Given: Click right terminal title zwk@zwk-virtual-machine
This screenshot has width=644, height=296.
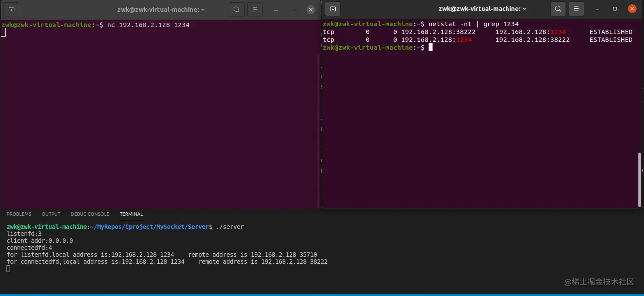Looking at the screenshot, I should (482, 9).
